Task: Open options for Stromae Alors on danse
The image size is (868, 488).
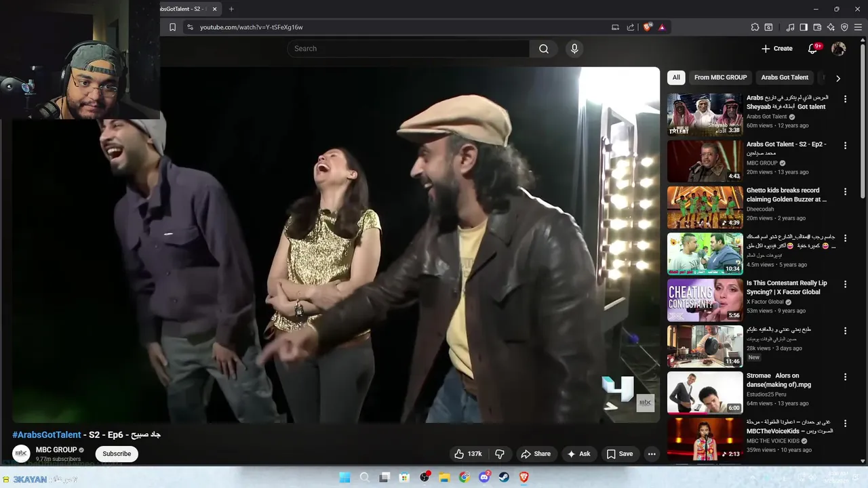Action: point(845,377)
